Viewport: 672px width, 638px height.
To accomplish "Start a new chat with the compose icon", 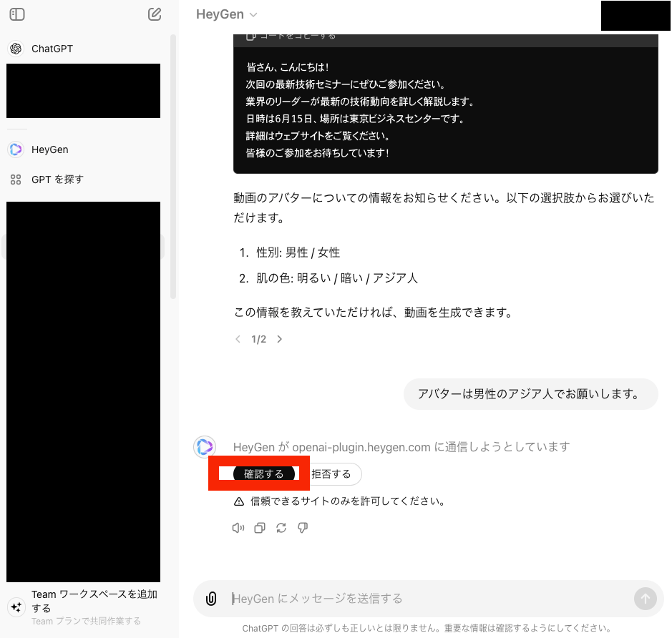I will click(x=155, y=14).
